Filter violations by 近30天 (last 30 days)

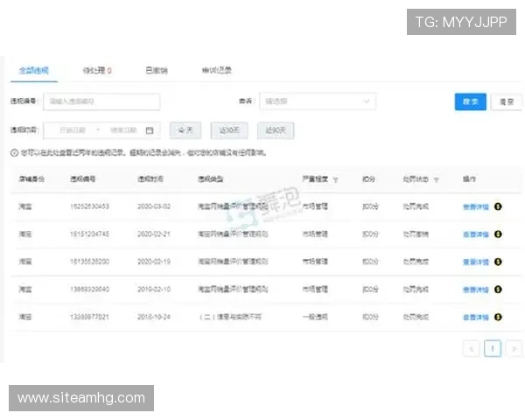[229, 130]
